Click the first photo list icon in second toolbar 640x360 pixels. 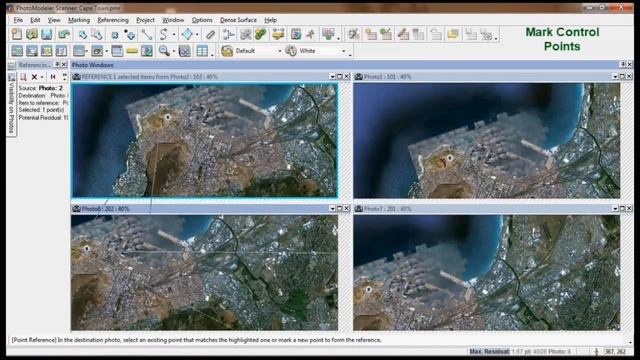coord(17,51)
